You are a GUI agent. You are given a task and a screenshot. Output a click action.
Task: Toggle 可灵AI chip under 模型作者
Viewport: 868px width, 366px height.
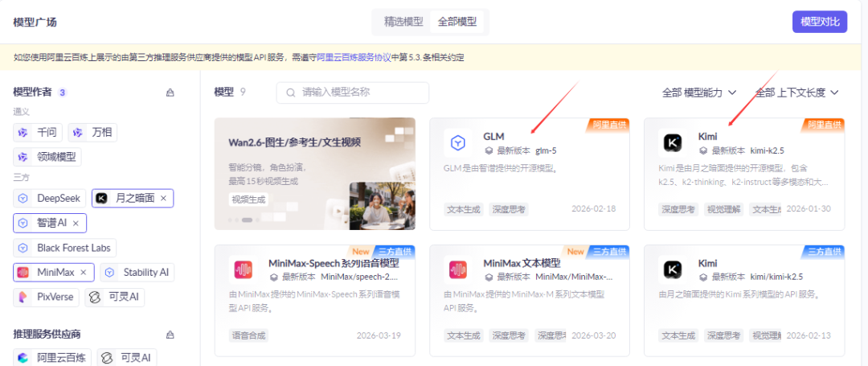[115, 297]
